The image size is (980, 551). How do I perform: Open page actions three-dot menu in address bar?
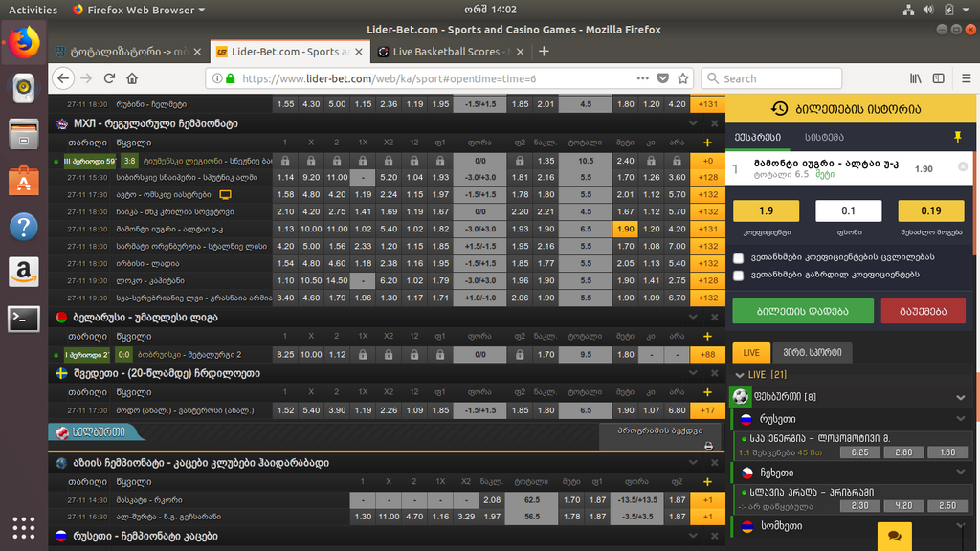coord(642,78)
